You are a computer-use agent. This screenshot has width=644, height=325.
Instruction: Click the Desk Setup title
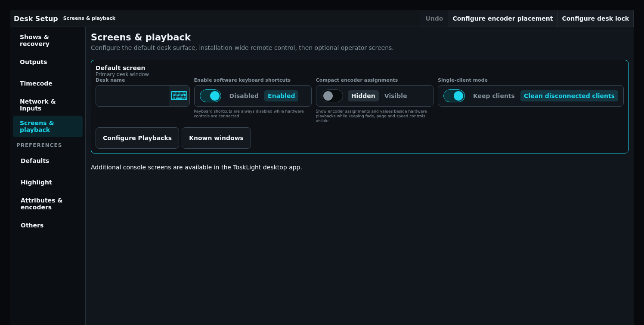pyautogui.click(x=36, y=18)
